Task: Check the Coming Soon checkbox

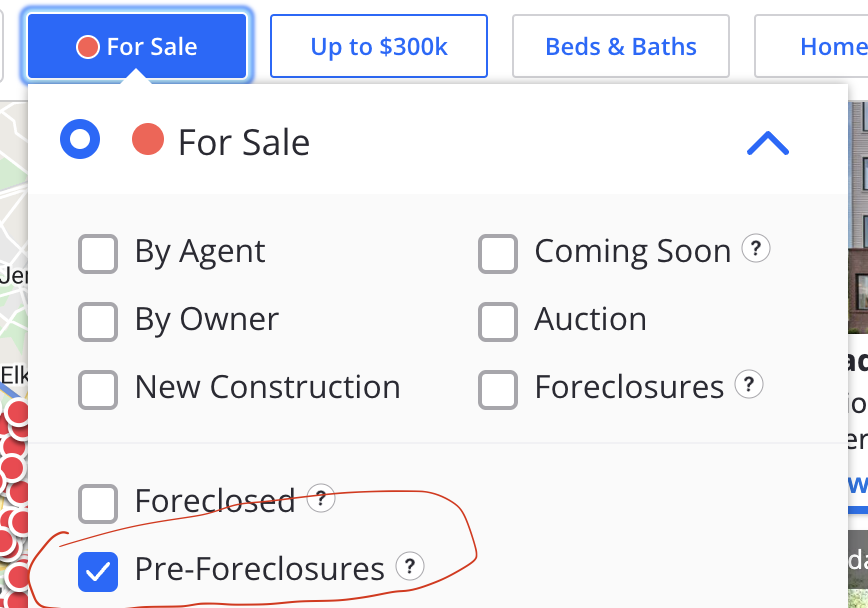Action: coord(498,254)
